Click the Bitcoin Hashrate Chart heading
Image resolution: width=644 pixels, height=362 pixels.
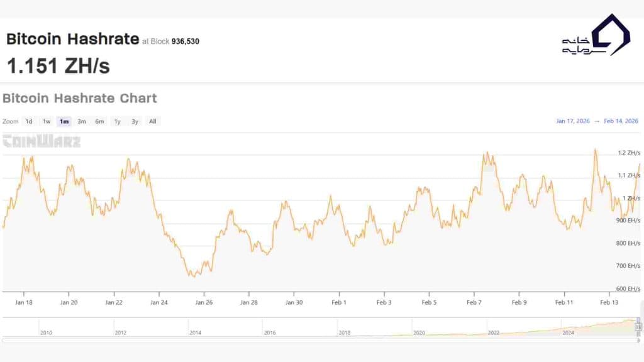pyautogui.click(x=80, y=99)
